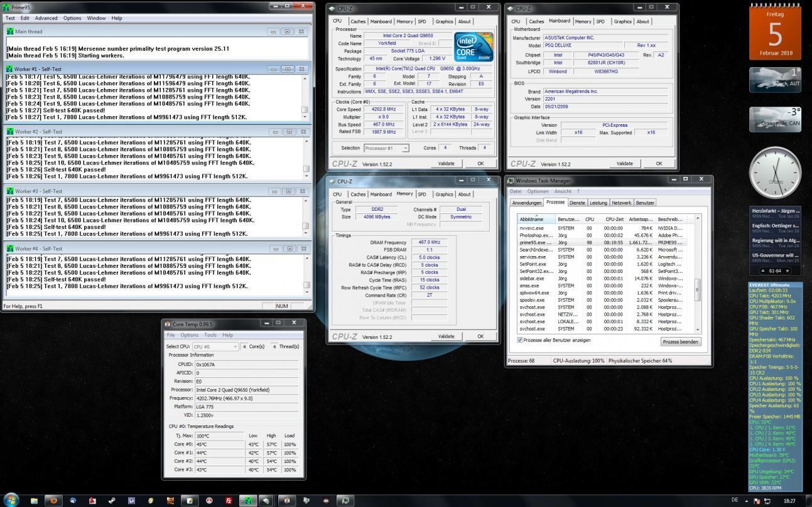Screen dimensions: 812x507
Task: Open the Tools menu in Core Temp
Action: pos(210,335)
